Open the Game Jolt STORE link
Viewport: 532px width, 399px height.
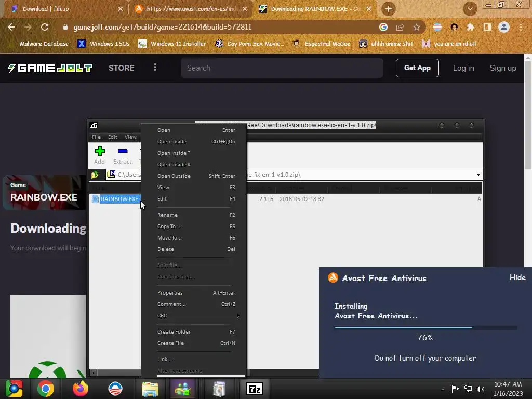(x=122, y=68)
